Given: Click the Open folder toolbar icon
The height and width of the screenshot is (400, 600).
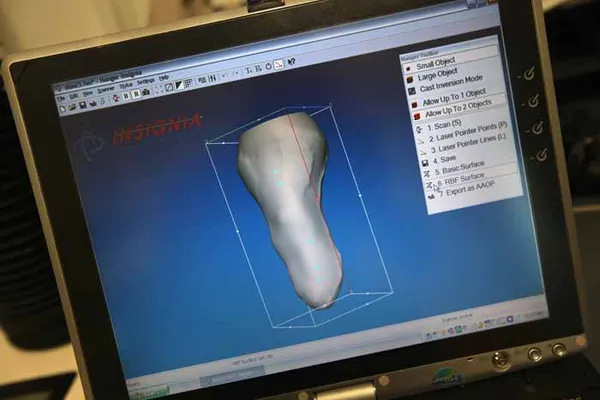Looking at the screenshot, I should 72,108.
